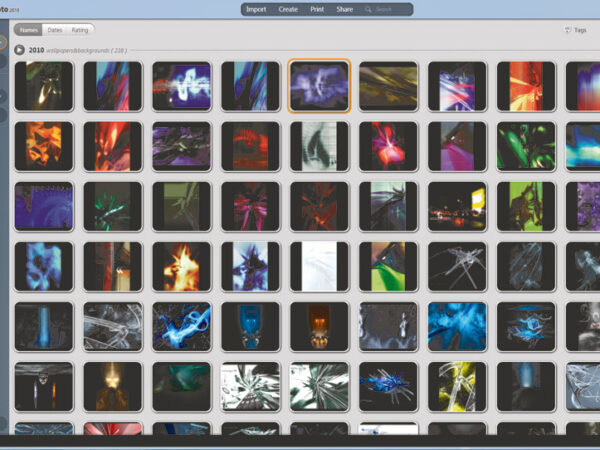Click inside the Search input field

point(390,9)
